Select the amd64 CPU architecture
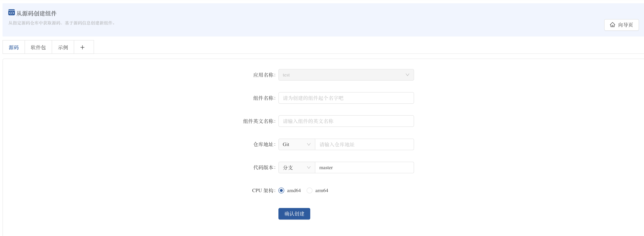The height and width of the screenshot is (236, 644). (281, 190)
